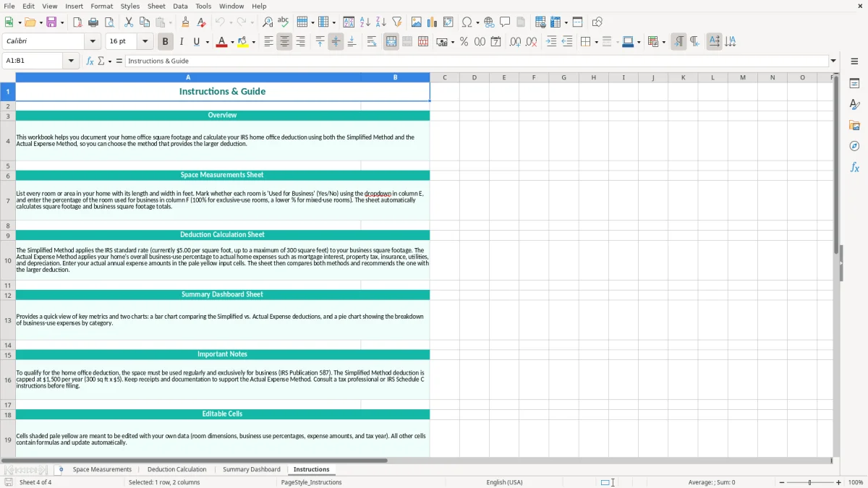
Task: Click the 100% zoom level
Action: pyautogui.click(x=856, y=482)
